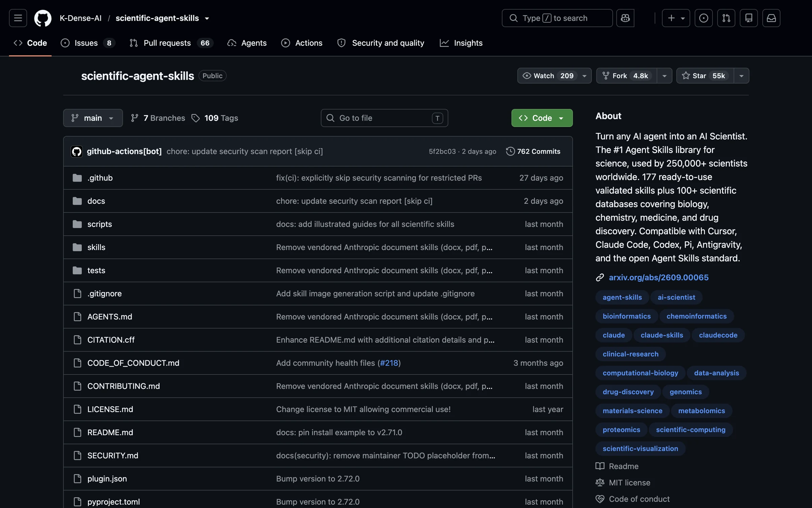812x508 pixels.
Task: Open repositories icon in header
Action: pyautogui.click(x=748, y=18)
